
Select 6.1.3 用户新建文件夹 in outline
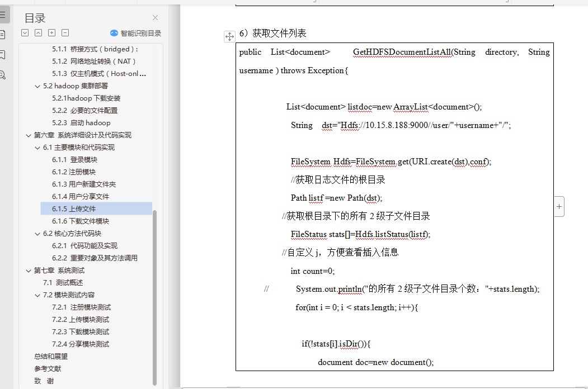coord(84,184)
